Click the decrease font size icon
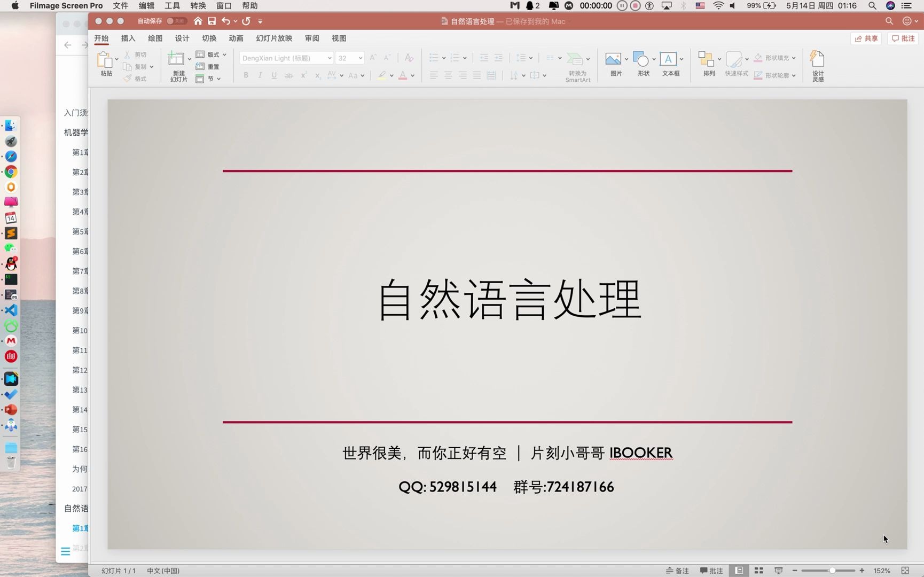Screen dimensions: 924x577 [x=387, y=57]
